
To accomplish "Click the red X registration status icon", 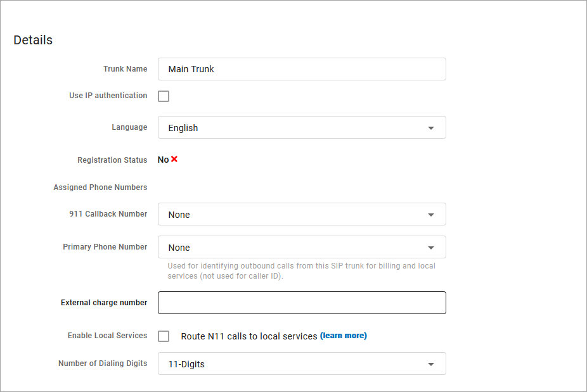I will pyautogui.click(x=174, y=160).
